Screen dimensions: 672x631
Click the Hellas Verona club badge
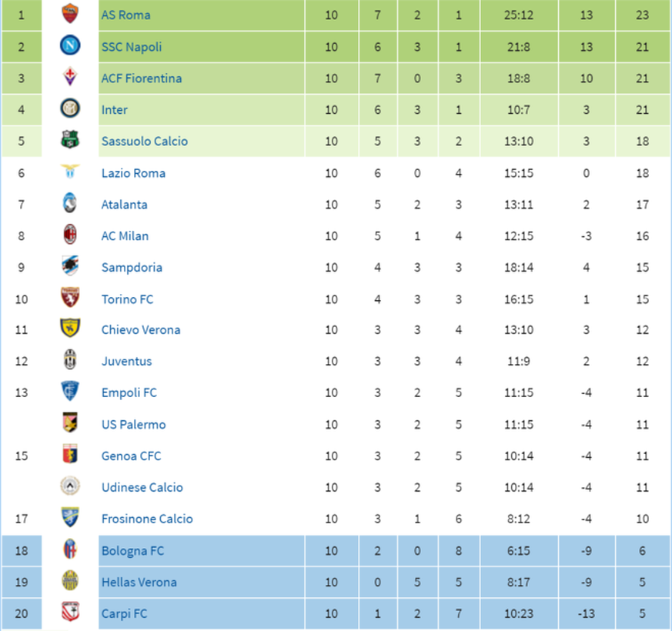pyautogui.click(x=70, y=581)
